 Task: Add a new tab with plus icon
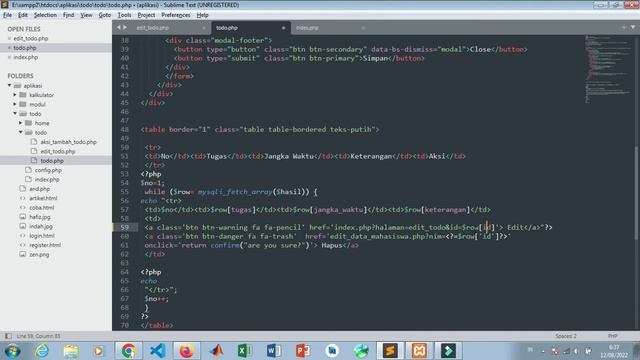click(624, 27)
